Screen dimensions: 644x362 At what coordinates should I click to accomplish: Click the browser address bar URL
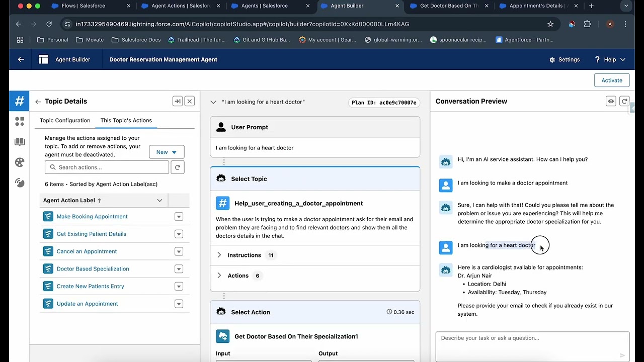pyautogui.click(x=242, y=24)
